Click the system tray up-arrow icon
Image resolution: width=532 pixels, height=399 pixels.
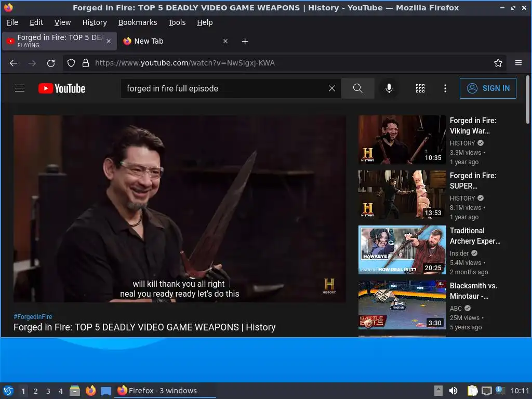click(x=438, y=391)
